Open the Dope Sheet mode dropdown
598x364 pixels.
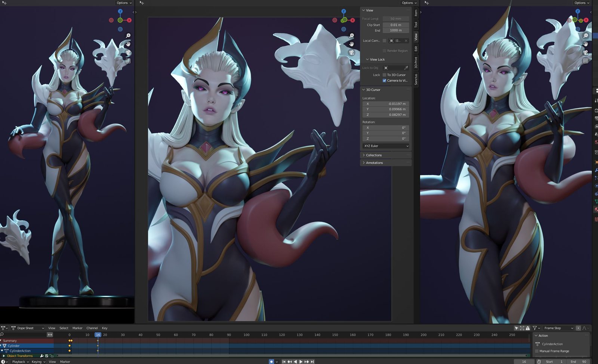click(28, 328)
